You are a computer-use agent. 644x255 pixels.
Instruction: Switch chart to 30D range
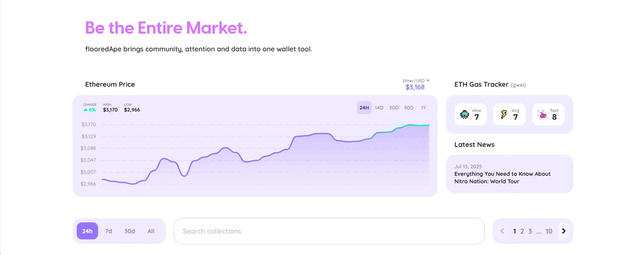(x=394, y=108)
